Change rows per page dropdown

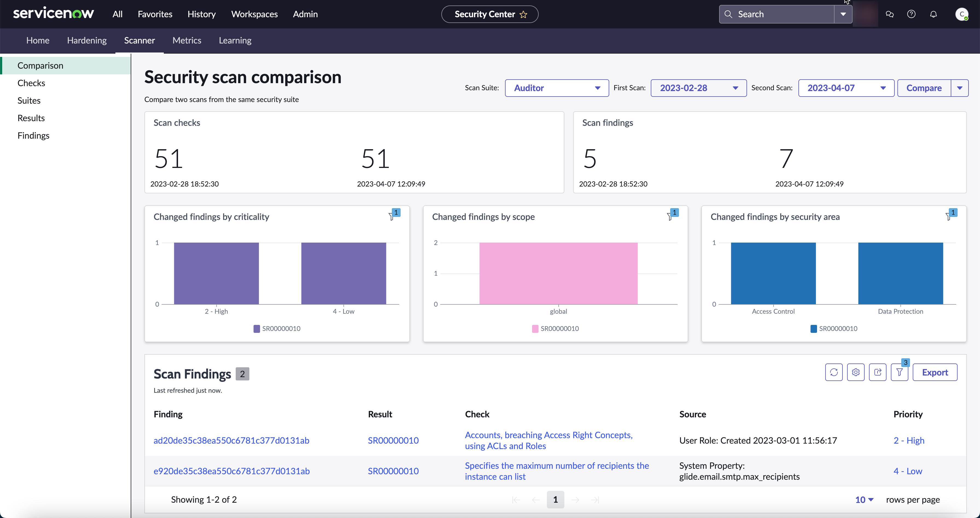pos(864,500)
